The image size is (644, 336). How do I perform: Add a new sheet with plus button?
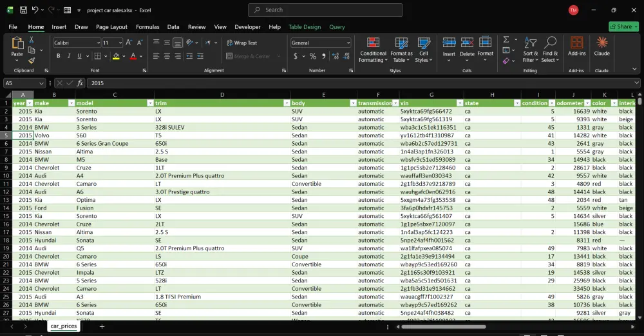coord(102,326)
